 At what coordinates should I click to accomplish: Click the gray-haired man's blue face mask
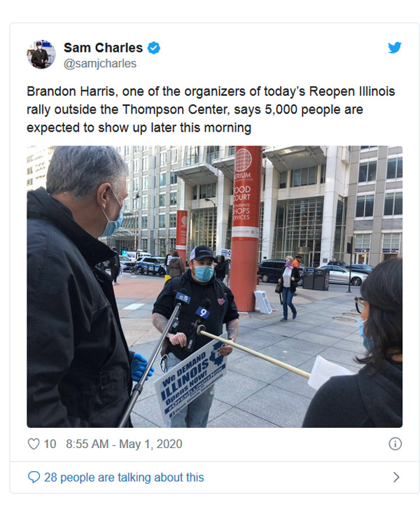coord(113,218)
